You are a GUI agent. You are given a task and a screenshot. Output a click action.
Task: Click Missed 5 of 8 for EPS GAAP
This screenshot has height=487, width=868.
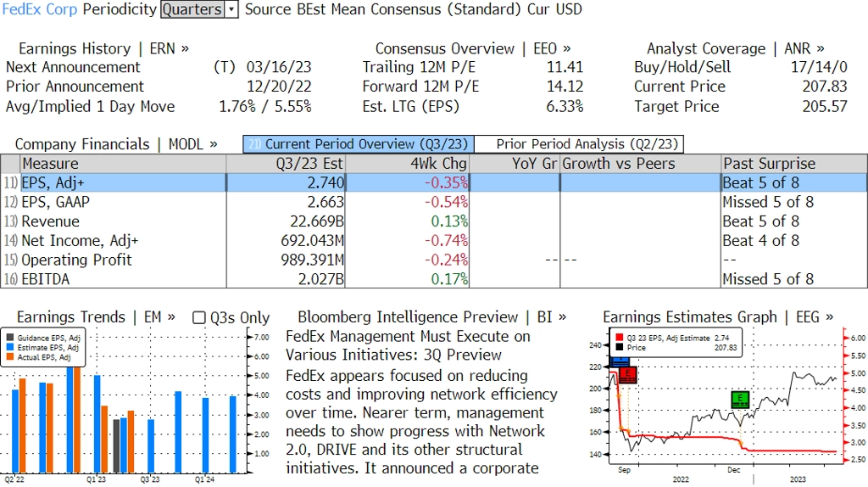coord(768,202)
